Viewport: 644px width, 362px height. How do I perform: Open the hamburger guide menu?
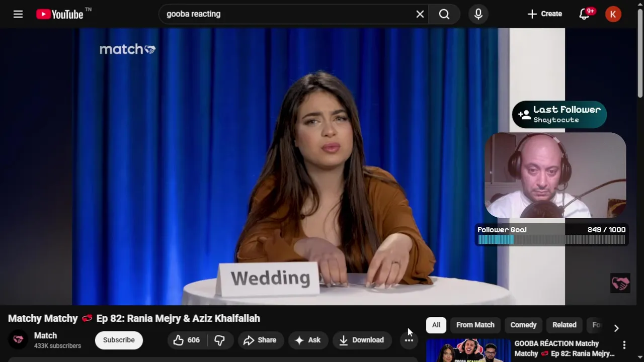pos(18,14)
